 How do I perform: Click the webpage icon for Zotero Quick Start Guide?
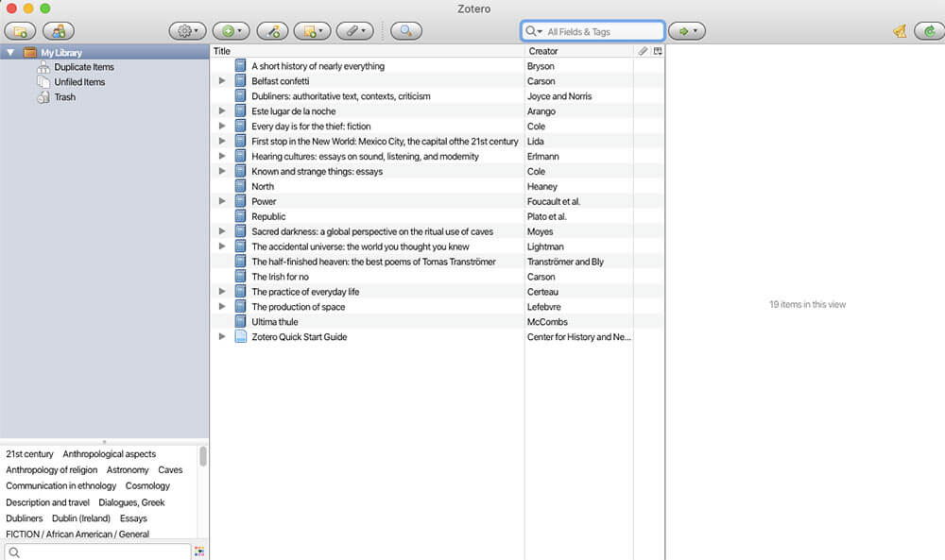pyautogui.click(x=240, y=336)
